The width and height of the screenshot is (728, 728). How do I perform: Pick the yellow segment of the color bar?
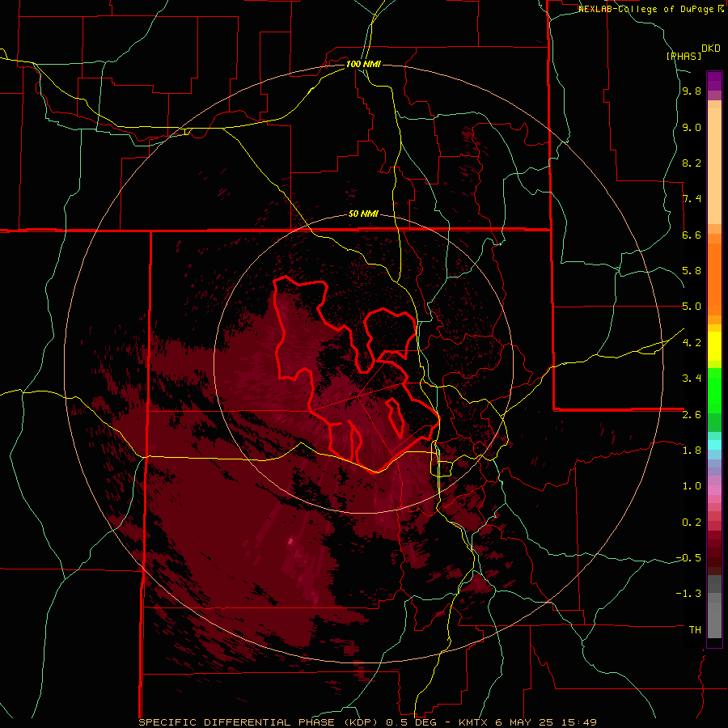tap(714, 346)
